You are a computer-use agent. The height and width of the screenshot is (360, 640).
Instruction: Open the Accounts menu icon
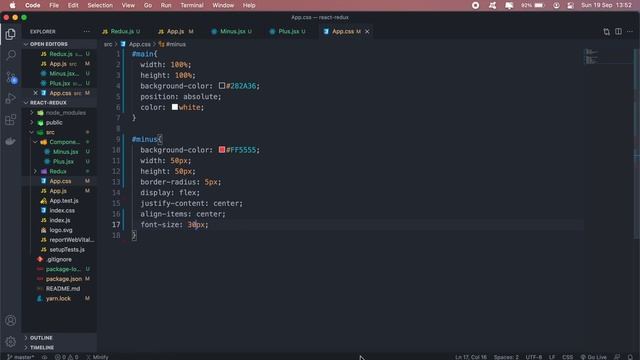[x=11, y=320]
